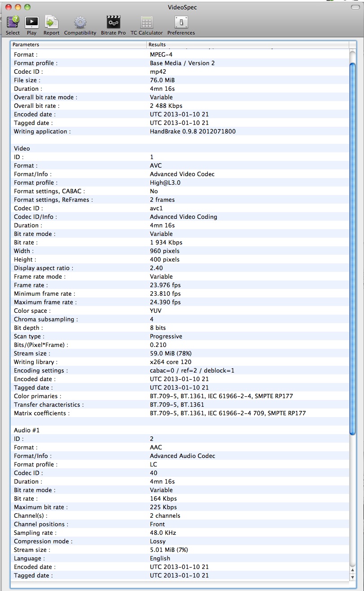Select the 'mp42' Codec ID value
Viewport: 364px width, 591px height.
click(x=159, y=71)
